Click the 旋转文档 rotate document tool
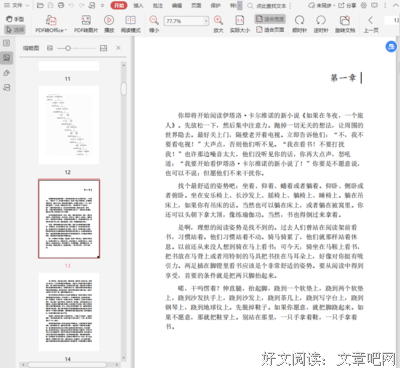Screen dimensions: 400x368 (x=345, y=24)
